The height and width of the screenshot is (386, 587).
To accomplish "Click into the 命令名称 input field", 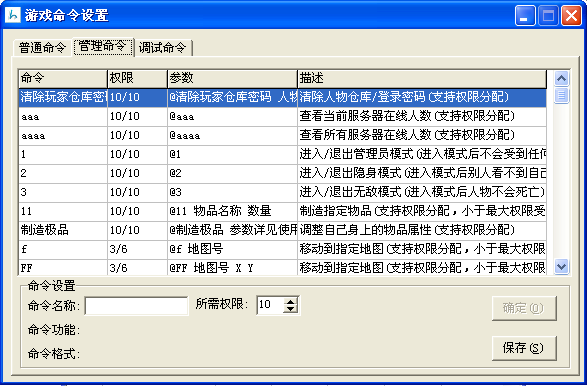I will 136,306.
